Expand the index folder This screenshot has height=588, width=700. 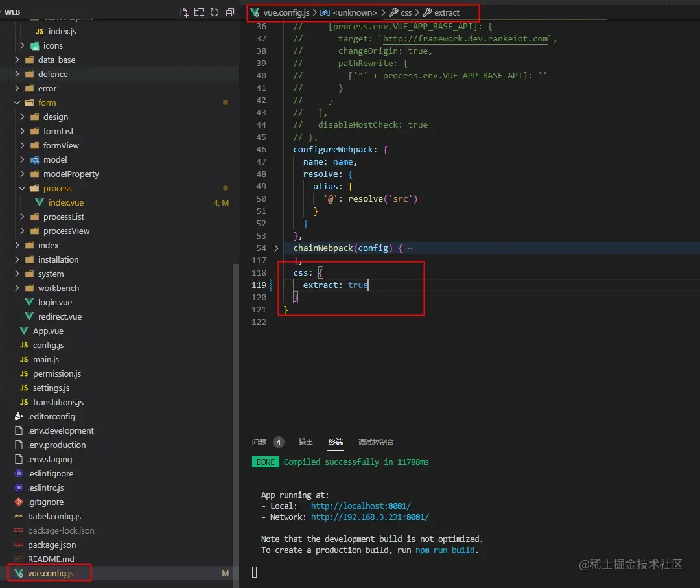(48, 246)
